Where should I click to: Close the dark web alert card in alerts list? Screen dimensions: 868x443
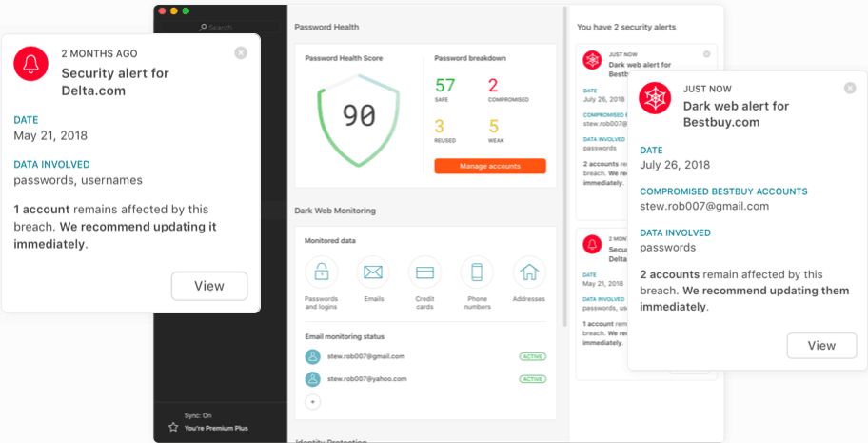pos(706,54)
